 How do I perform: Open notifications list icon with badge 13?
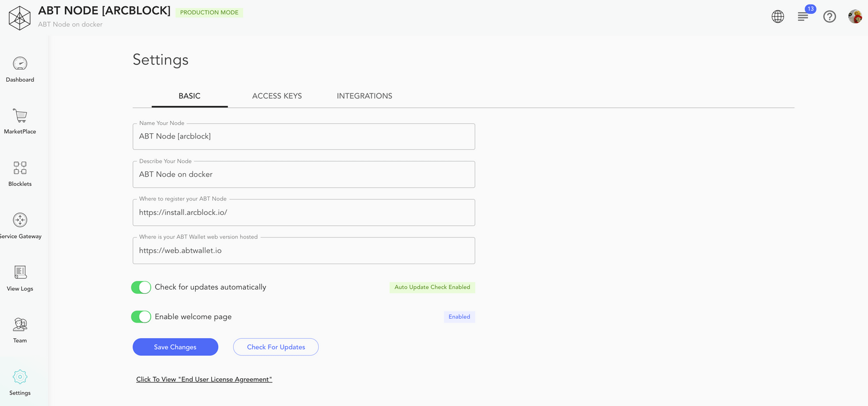pos(804,16)
